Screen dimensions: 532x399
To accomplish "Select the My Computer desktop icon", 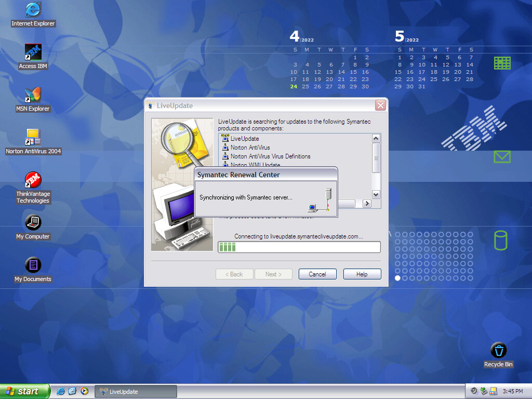I will [33, 223].
